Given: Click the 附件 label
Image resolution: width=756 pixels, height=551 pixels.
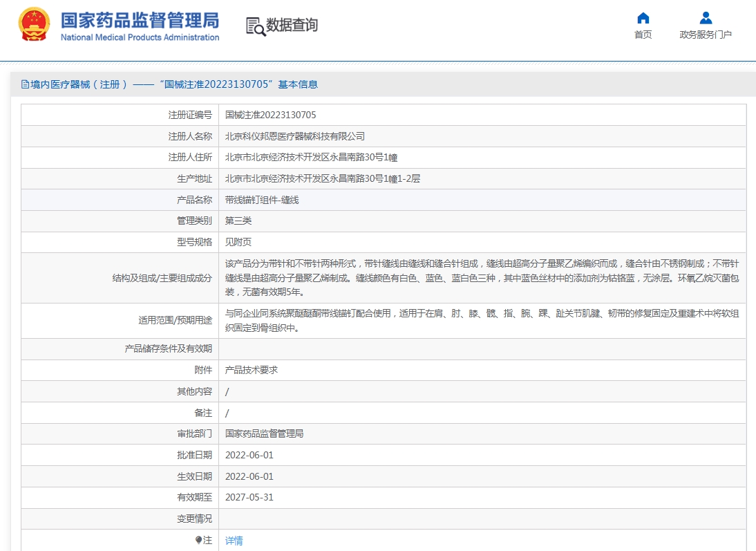Looking at the screenshot, I should pyautogui.click(x=203, y=370).
